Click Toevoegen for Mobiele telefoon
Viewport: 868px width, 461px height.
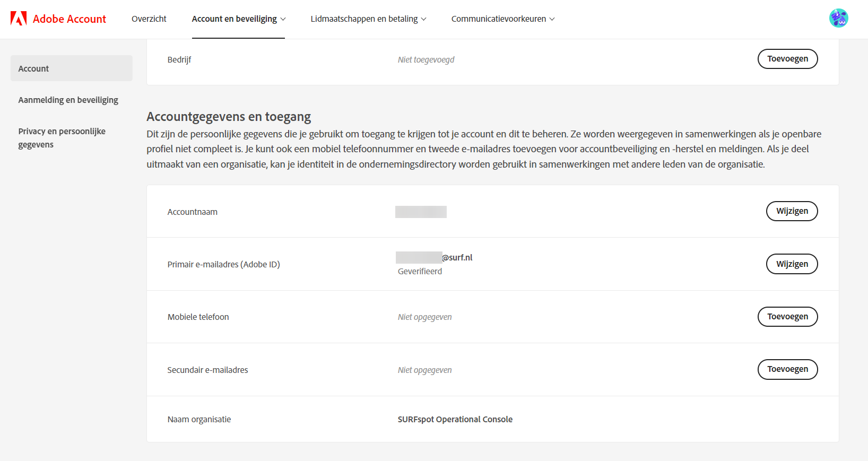pos(787,317)
